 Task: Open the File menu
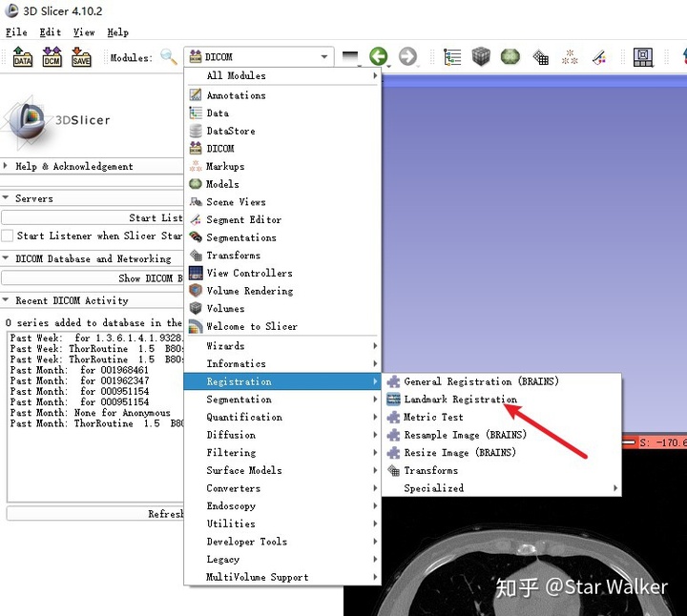(16, 32)
